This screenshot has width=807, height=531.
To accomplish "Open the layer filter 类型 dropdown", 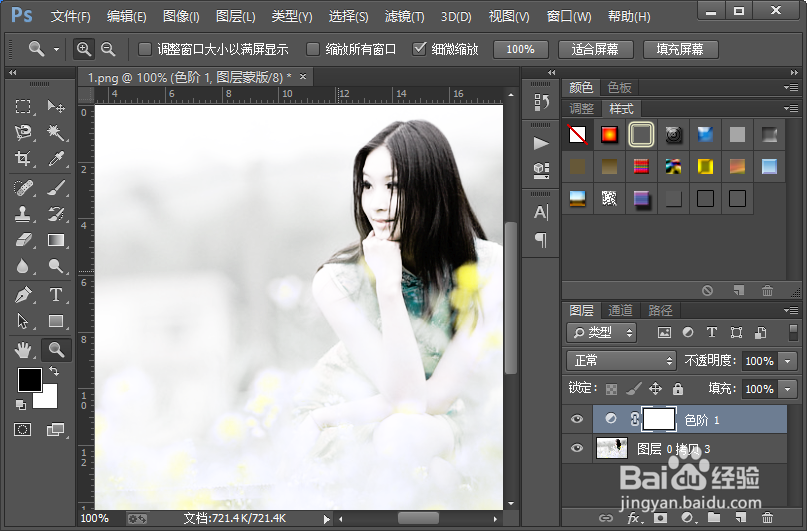I will 602,333.
